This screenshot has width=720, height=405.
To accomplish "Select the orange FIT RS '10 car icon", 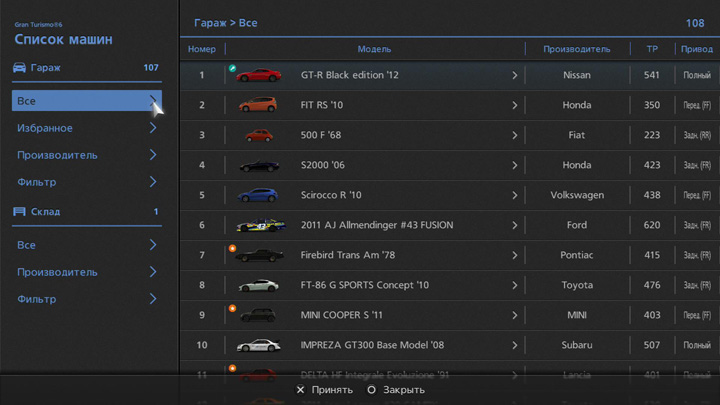I will coord(258,105).
